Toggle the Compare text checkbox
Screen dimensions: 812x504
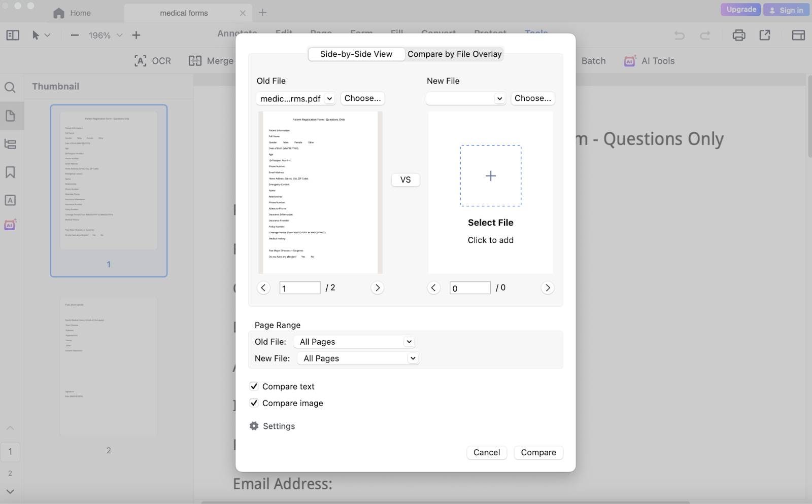(254, 386)
